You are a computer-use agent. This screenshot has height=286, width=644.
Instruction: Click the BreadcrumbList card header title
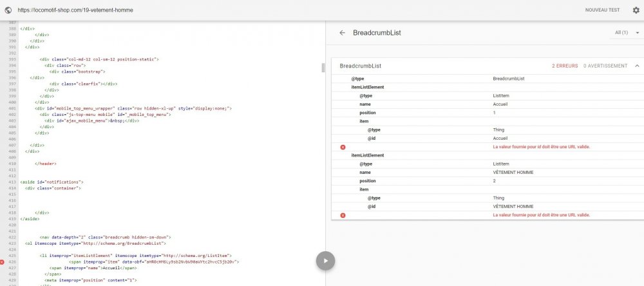coord(360,66)
